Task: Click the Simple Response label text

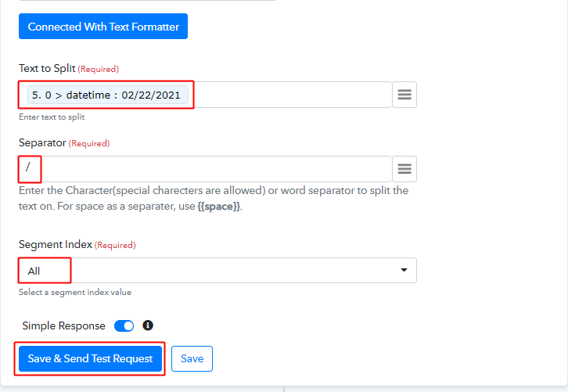Action: [x=64, y=325]
